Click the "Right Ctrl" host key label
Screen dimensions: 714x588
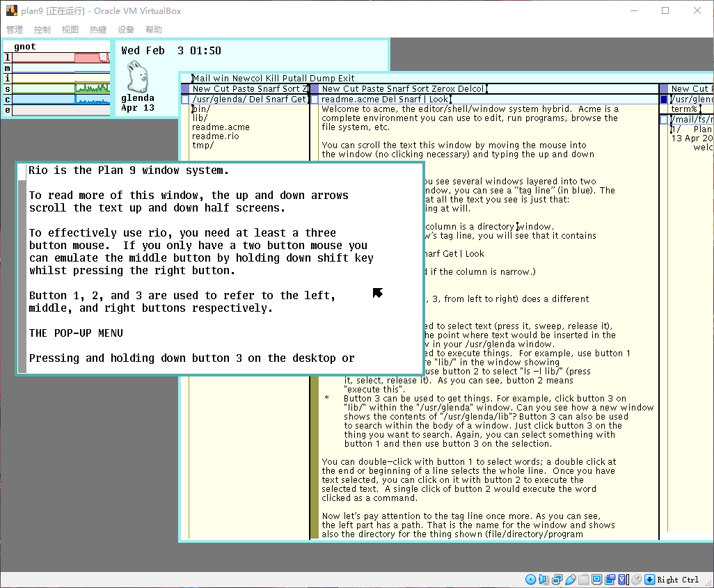[x=678, y=580]
